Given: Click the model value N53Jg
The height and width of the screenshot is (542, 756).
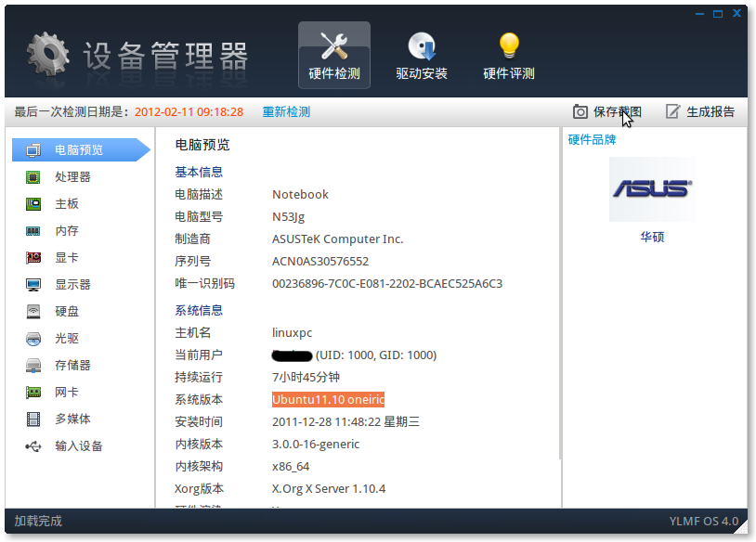Looking at the screenshot, I should coord(288,217).
